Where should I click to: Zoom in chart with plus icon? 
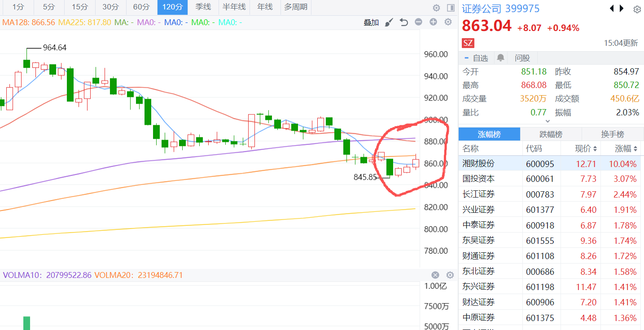pos(433,22)
